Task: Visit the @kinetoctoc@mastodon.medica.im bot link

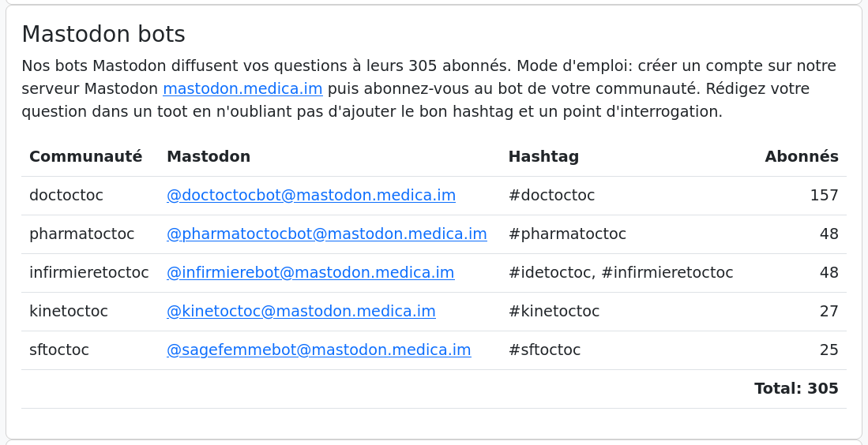Action: click(301, 311)
